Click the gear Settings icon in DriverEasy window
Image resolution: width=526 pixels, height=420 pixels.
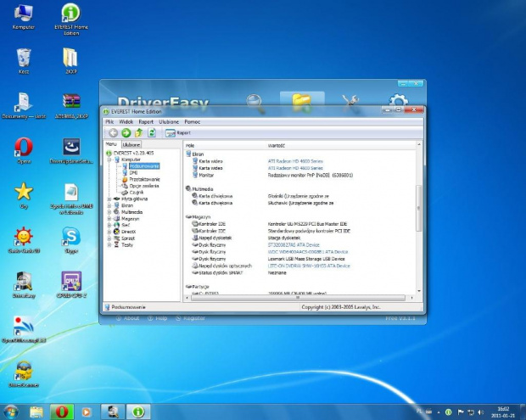pyautogui.click(x=399, y=101)
